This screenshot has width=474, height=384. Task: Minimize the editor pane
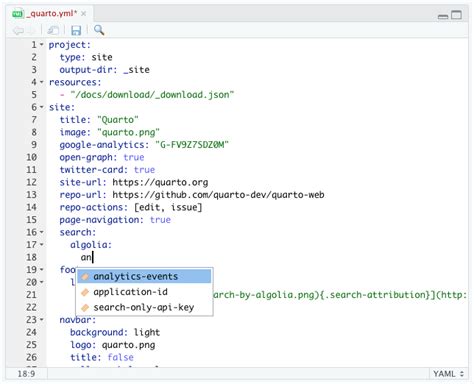[x=443, y=16]
